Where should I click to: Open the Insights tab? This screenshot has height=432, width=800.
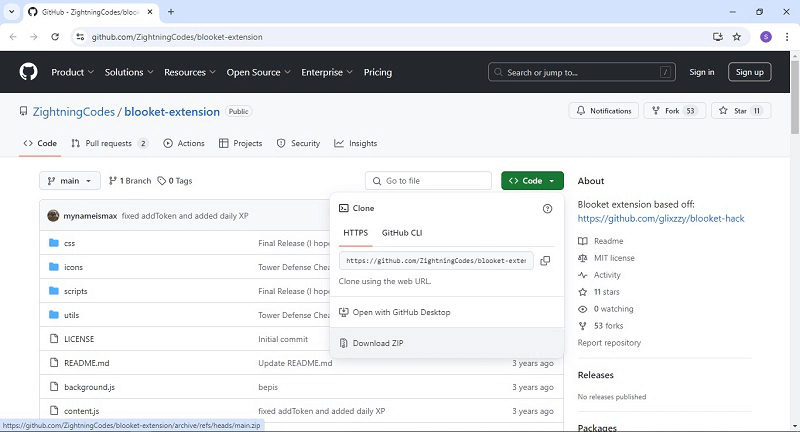356,143
